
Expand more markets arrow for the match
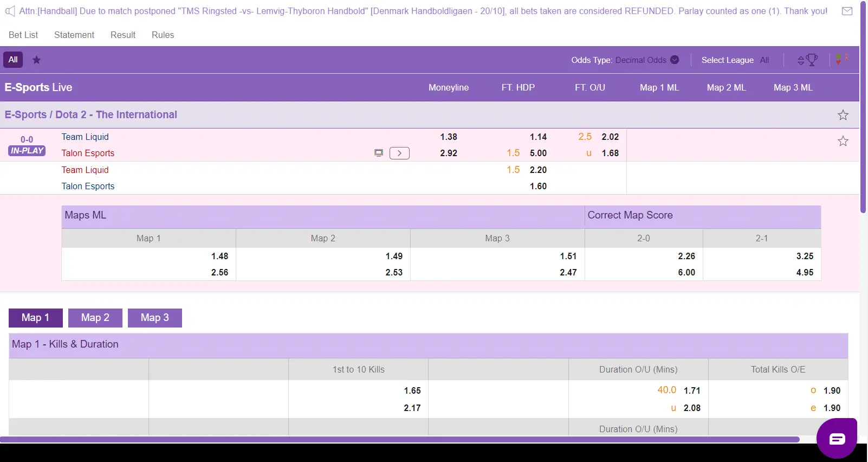pos(399,153)
